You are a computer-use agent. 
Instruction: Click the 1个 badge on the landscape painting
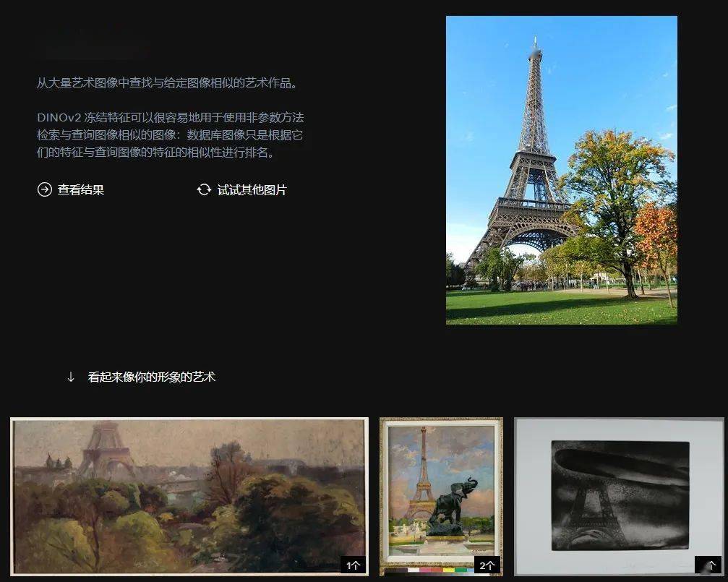tap(353, 565)
